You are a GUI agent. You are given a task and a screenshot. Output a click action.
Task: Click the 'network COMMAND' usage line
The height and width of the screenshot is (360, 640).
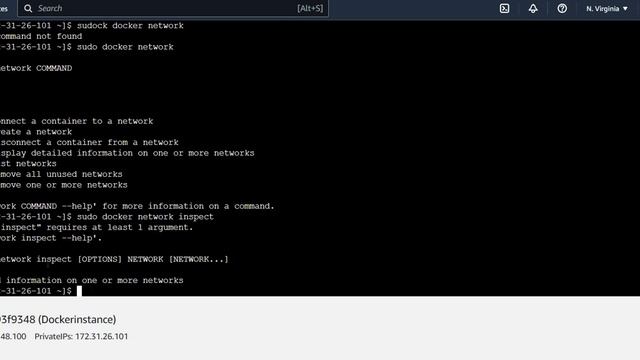(36, 68)
